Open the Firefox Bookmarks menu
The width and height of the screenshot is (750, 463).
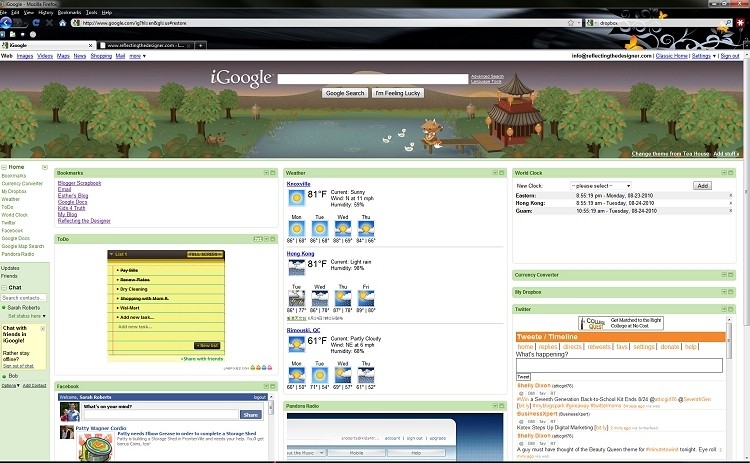pos(69,12)
